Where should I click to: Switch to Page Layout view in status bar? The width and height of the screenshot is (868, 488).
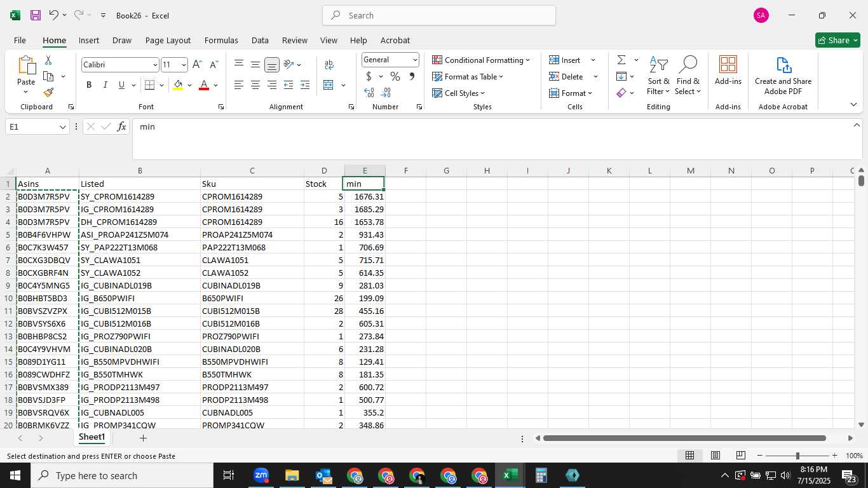point(715,456)
